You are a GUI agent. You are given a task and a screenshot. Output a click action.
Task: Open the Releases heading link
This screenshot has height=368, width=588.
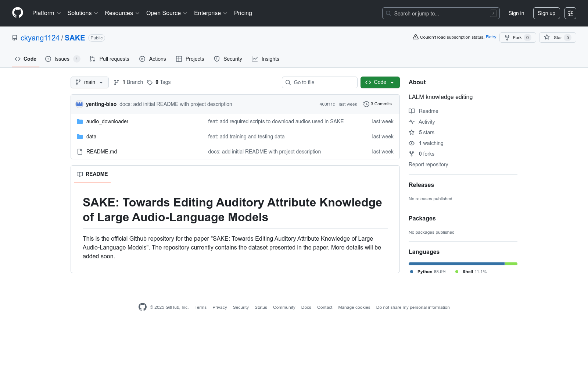[x=421, y=185]
